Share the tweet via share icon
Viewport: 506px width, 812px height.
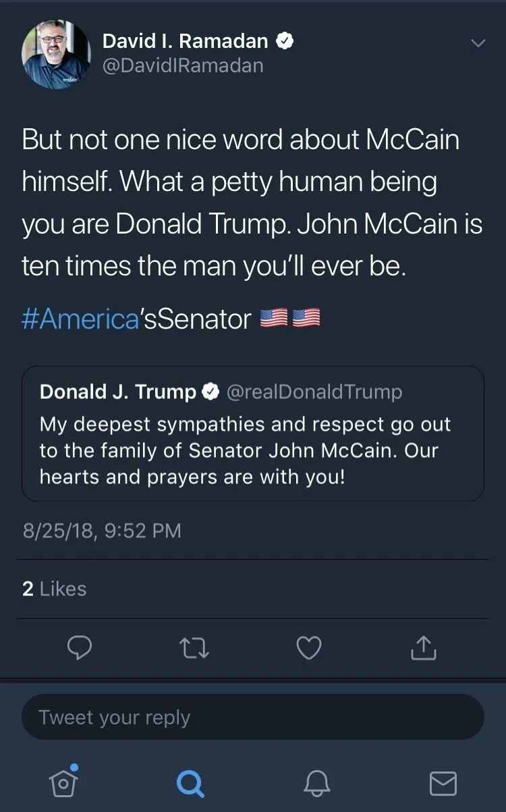pyautogui.click(x=424, y=648)
